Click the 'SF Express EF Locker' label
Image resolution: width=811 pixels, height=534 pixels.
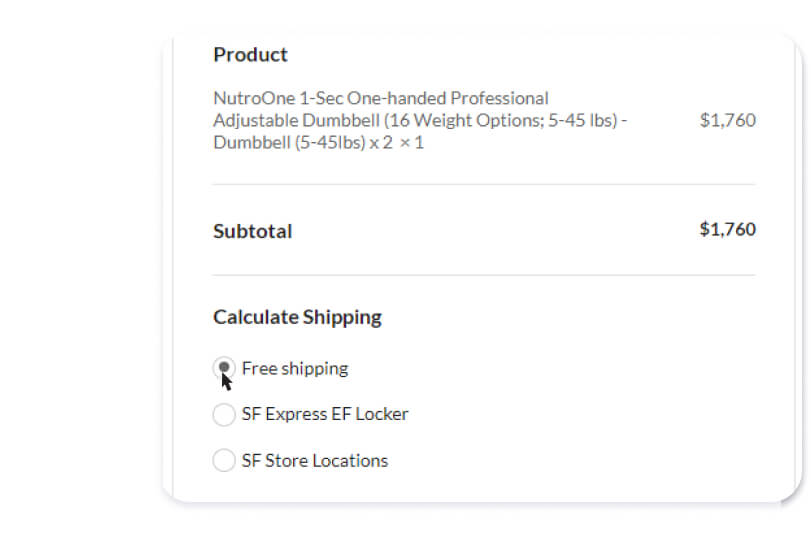325,414
